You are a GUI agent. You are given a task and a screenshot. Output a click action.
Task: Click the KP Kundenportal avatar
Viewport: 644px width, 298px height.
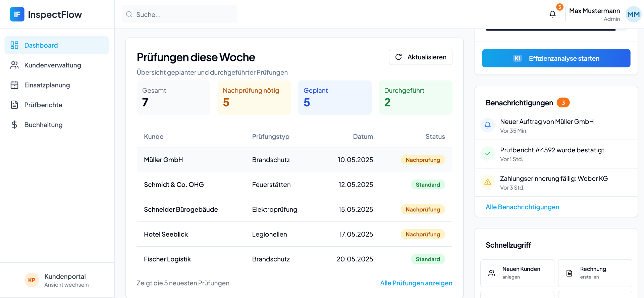(32, 280)
